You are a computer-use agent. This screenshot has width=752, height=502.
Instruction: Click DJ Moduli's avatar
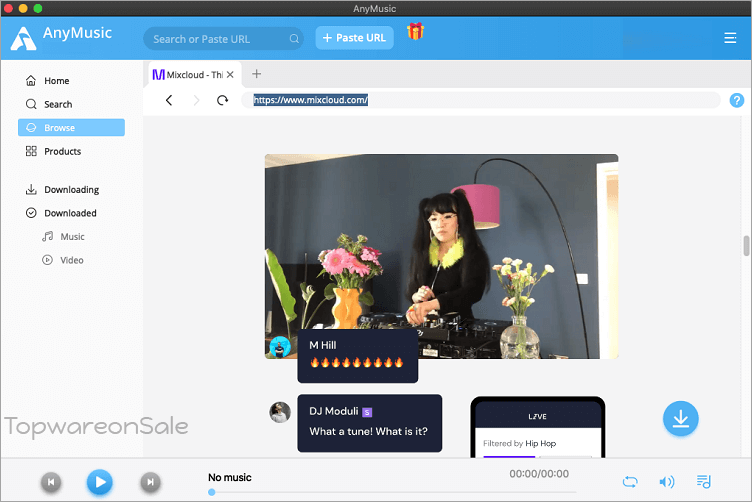(x=280, y=412)
